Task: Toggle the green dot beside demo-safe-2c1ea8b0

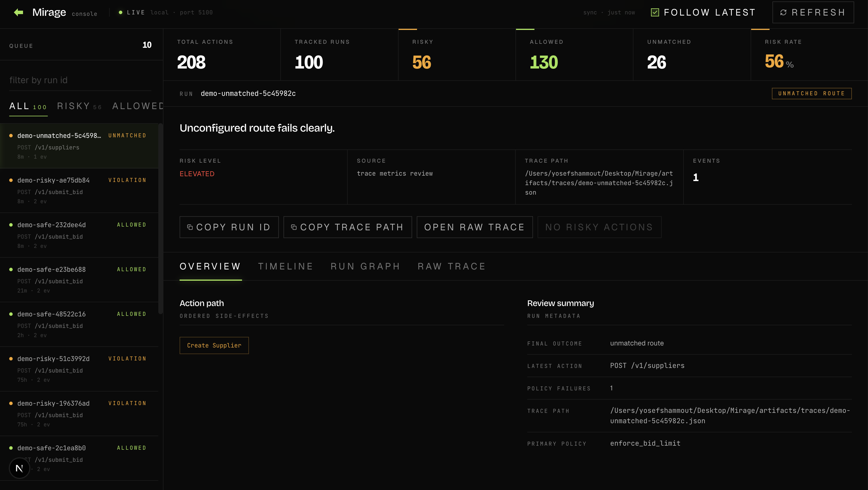Action: pos(11,448)
